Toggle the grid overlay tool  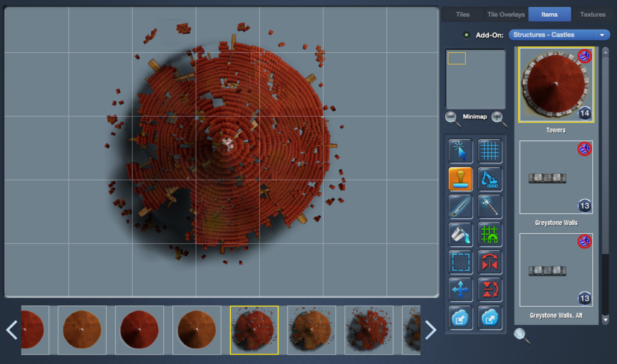pos(490,151)
